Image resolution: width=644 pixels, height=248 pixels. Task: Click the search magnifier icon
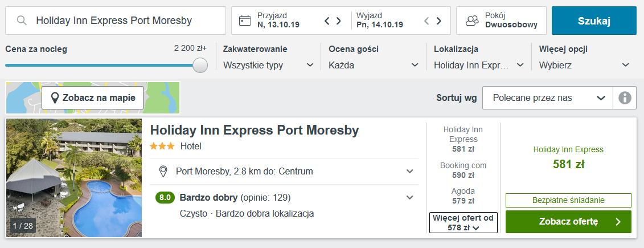22,21
